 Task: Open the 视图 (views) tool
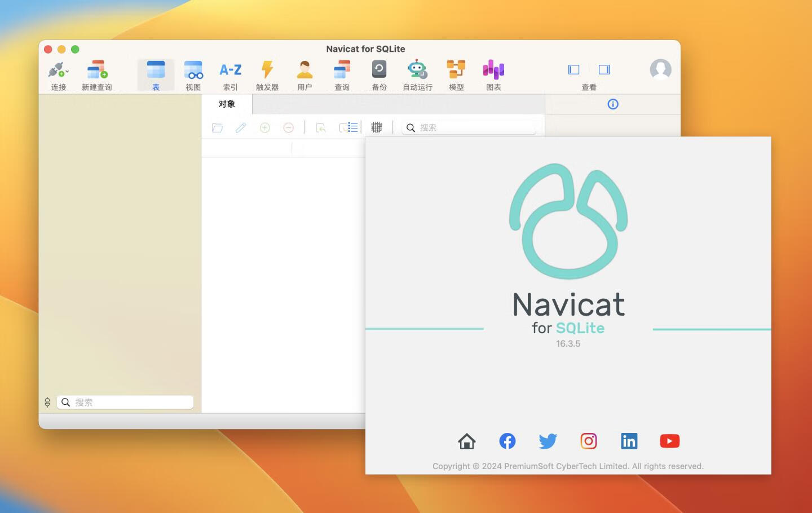[193, 74]
